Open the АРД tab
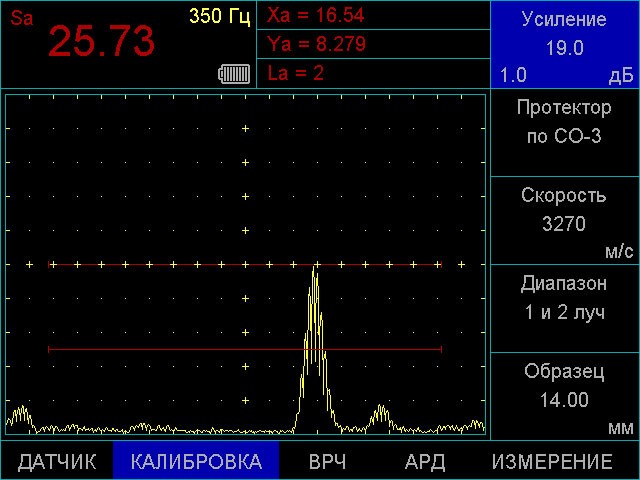640x480 pixels. pos(425,462)
